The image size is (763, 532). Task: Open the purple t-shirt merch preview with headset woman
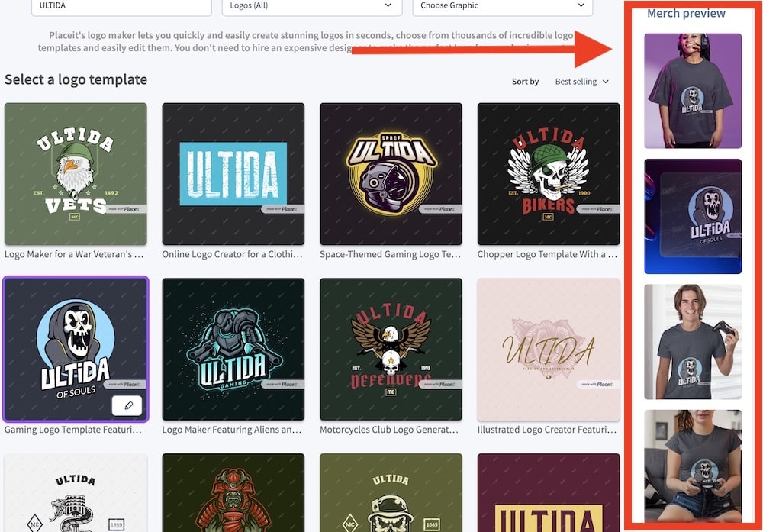coord(693,91)
